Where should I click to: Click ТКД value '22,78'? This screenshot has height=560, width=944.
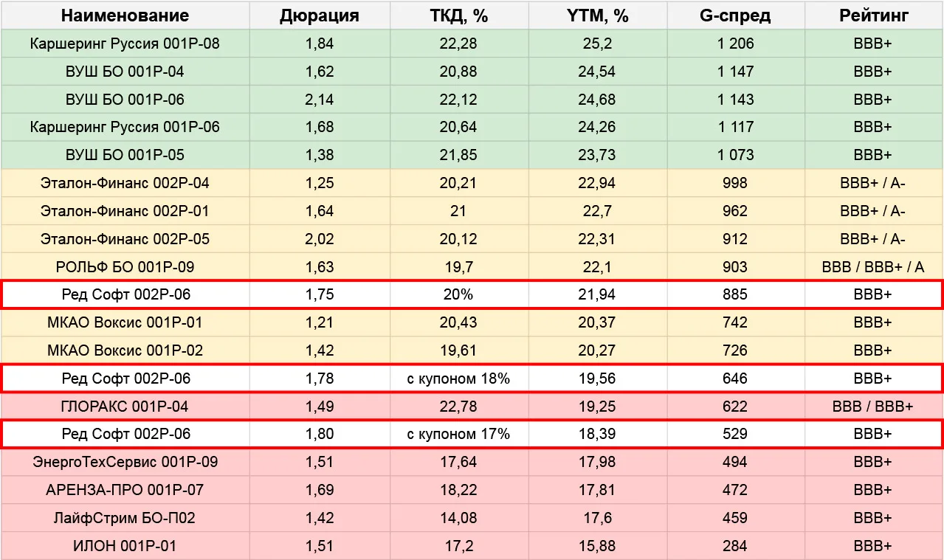coord(458,407)
